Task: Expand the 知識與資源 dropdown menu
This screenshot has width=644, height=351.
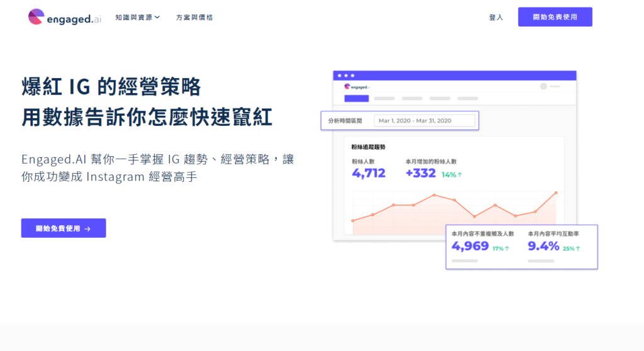Action: pyautogui.click(x=137, y=18)
